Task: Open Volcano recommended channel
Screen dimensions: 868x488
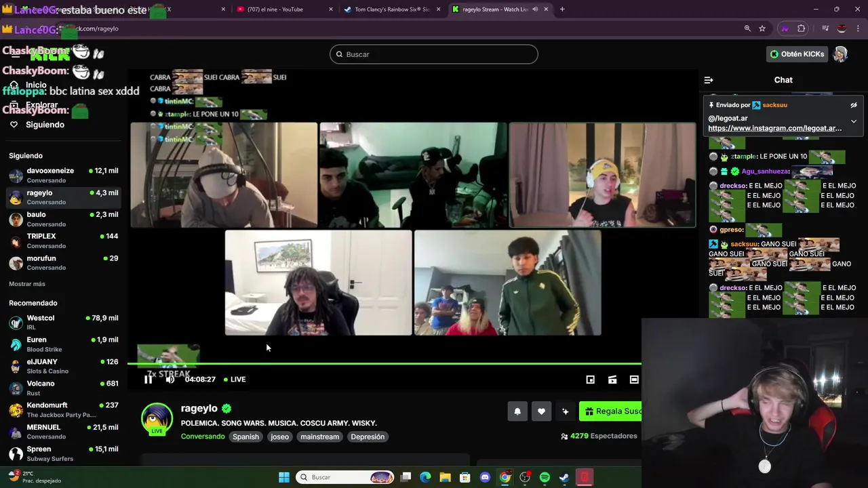Action: click(64, 388)
